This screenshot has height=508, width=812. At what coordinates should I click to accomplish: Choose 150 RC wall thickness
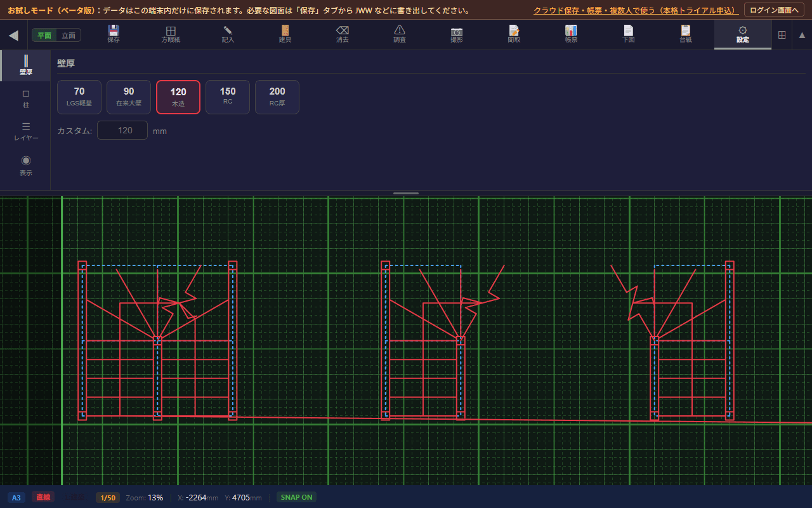228,97
